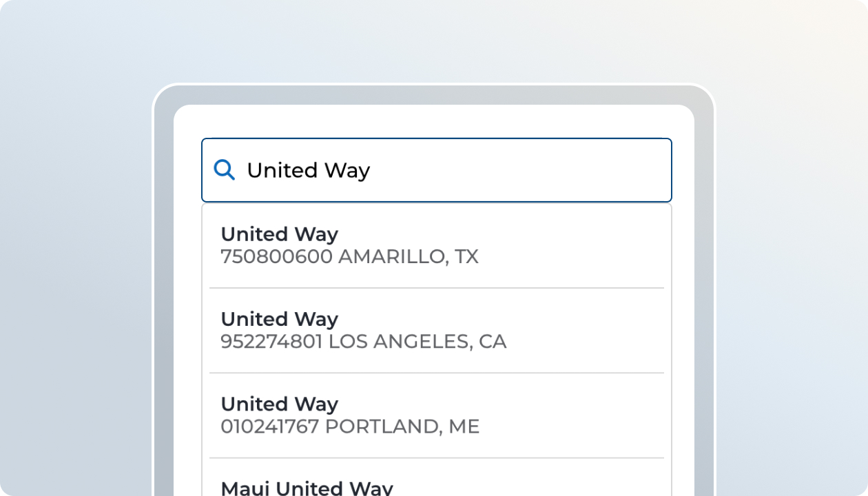868x496 pixels.
Task: Click the divider area between Amarillo and Los Angeles results
Action: [436, 288]
